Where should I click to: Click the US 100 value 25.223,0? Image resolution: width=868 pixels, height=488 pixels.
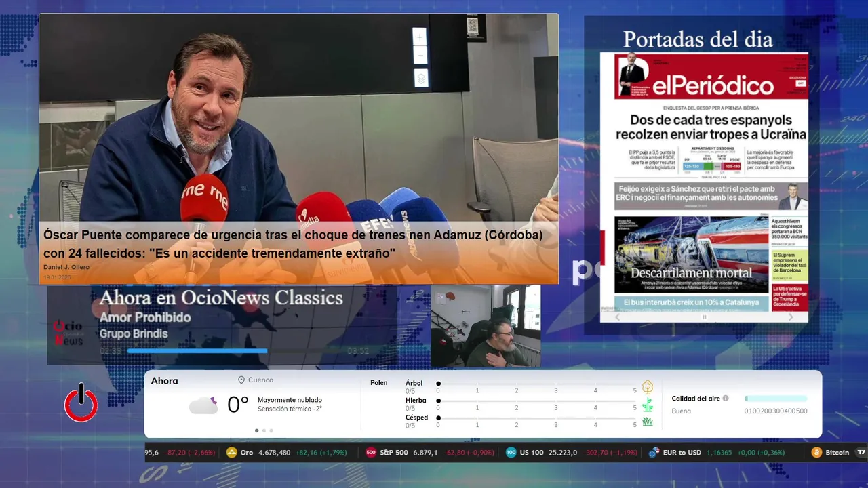pyautogui.click(x=562, y=453)
